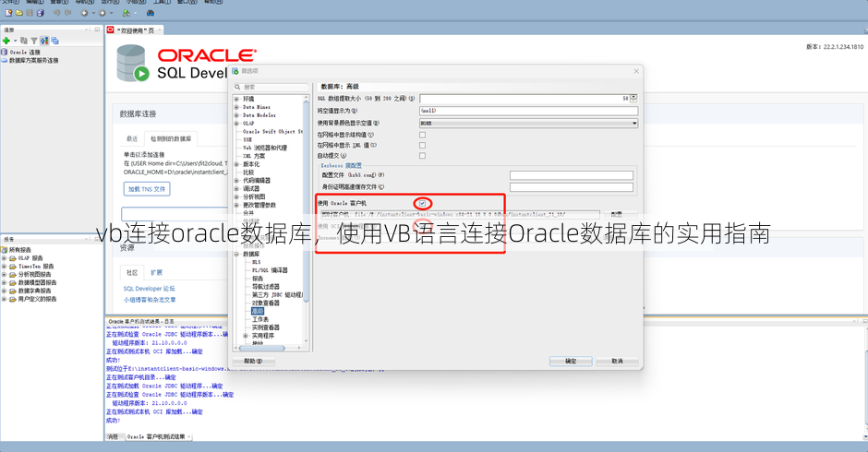Image resolution: width=868 pixels, height=452 pixels.
Task: Select the 扩展 resources tab
Action: tap(157, 272)
